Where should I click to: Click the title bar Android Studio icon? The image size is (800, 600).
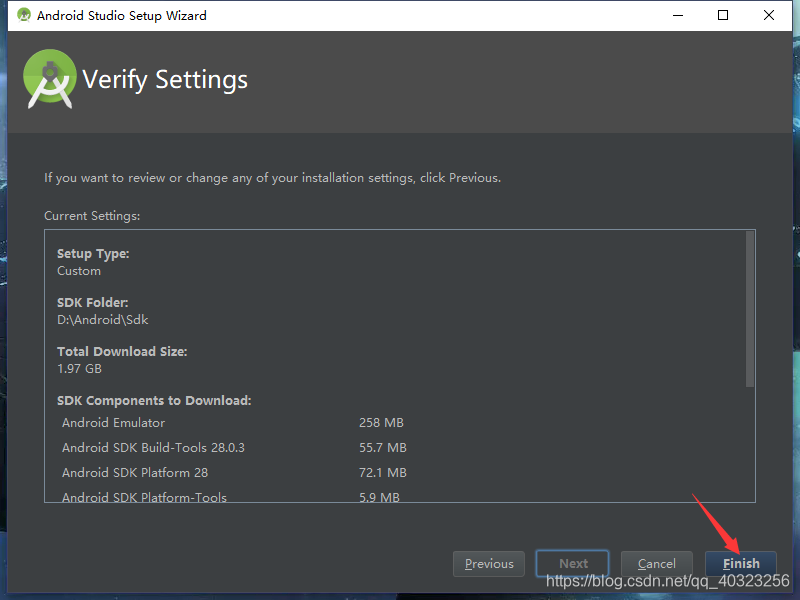coord(23,15)
